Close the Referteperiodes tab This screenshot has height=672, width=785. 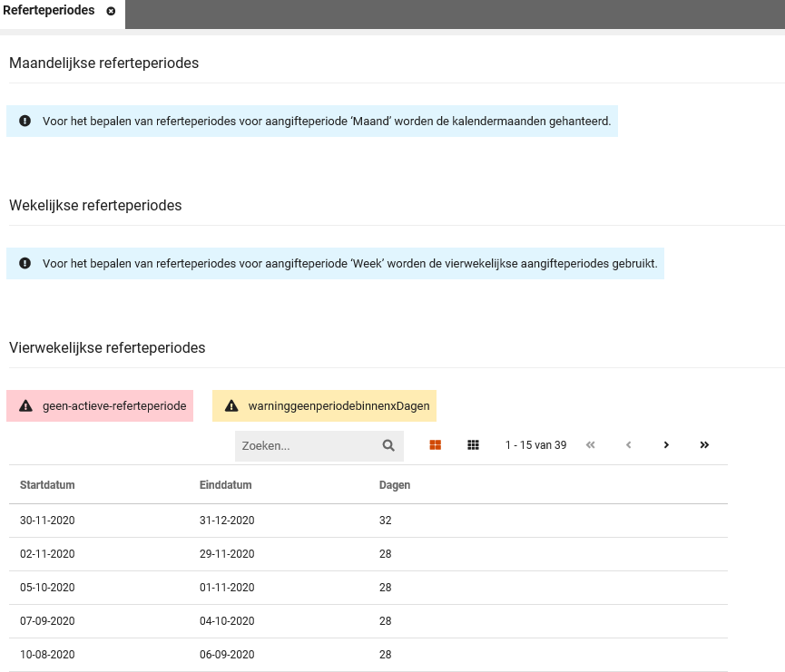click(x=111, y=11)
